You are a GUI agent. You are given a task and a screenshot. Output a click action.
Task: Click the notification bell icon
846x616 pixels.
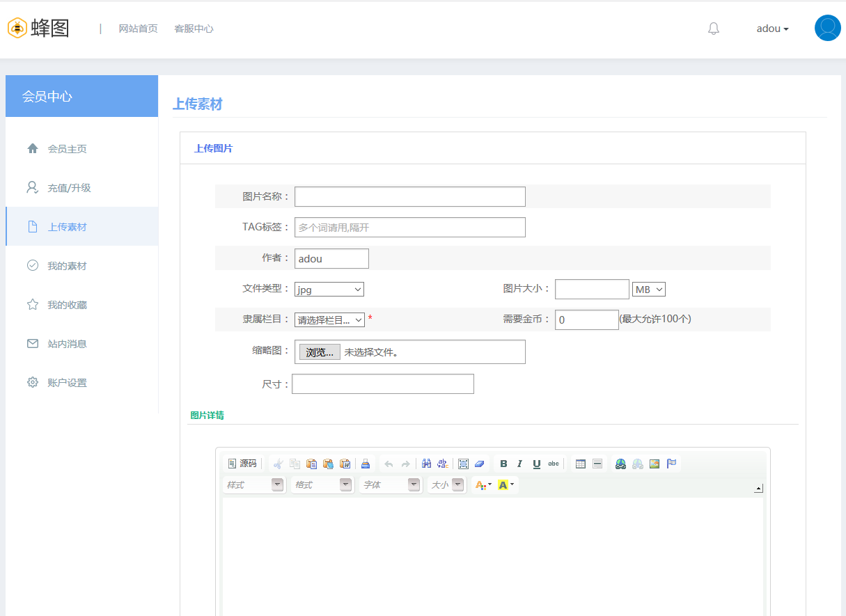point(713,29)
